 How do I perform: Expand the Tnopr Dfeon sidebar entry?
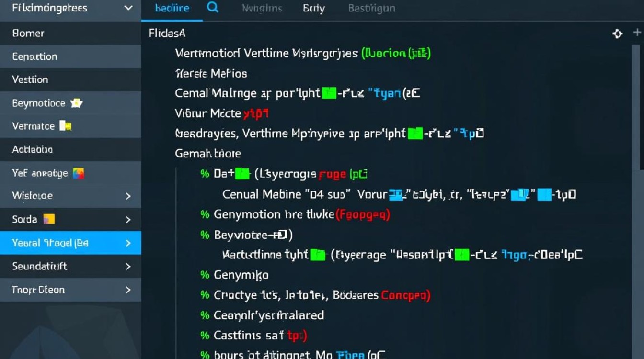(x=128, y=290)
